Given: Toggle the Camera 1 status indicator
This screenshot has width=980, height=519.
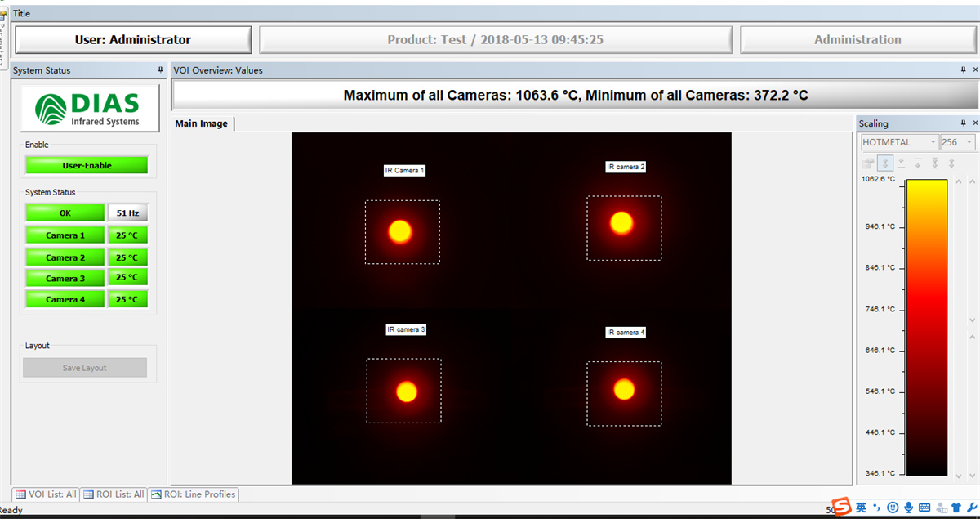Looking at the screenshot, I should tap(65, 235).
